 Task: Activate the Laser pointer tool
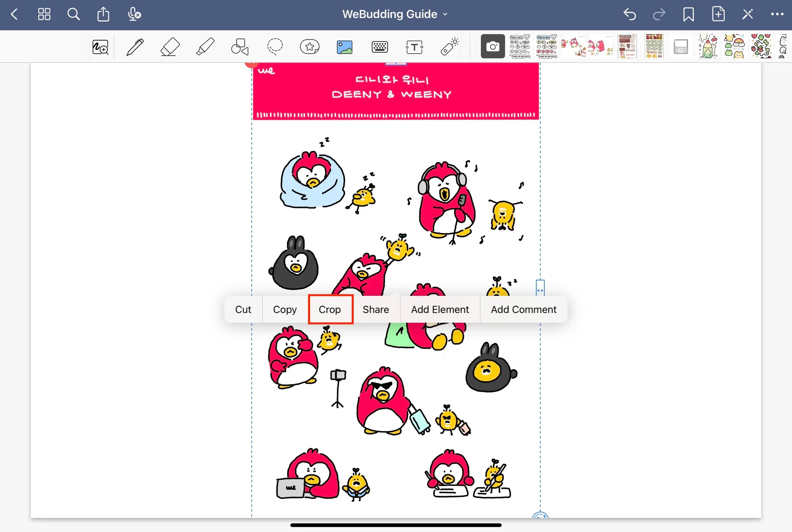pyautogui.click(x=449, y=47)
